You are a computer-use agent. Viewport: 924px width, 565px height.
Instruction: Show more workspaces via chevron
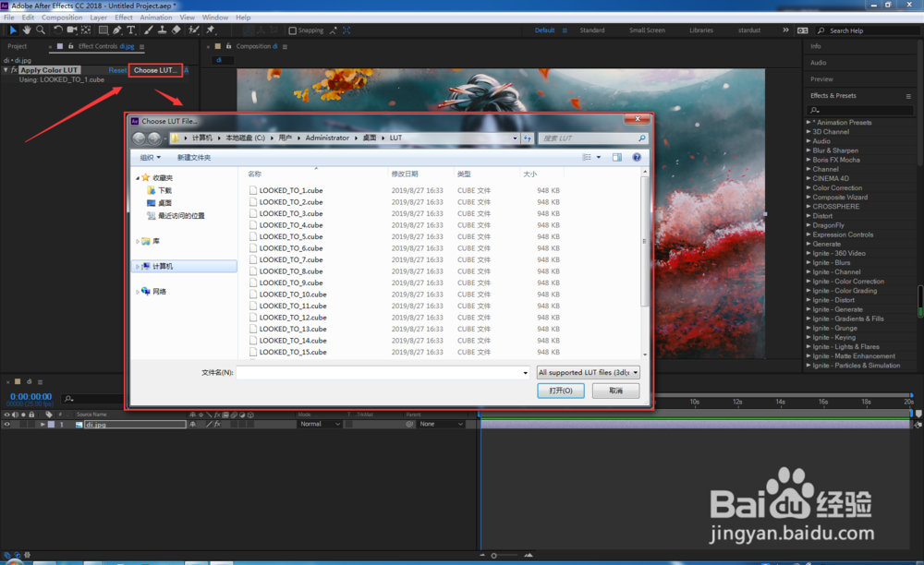pyautogui.click(x=785, y=30)
